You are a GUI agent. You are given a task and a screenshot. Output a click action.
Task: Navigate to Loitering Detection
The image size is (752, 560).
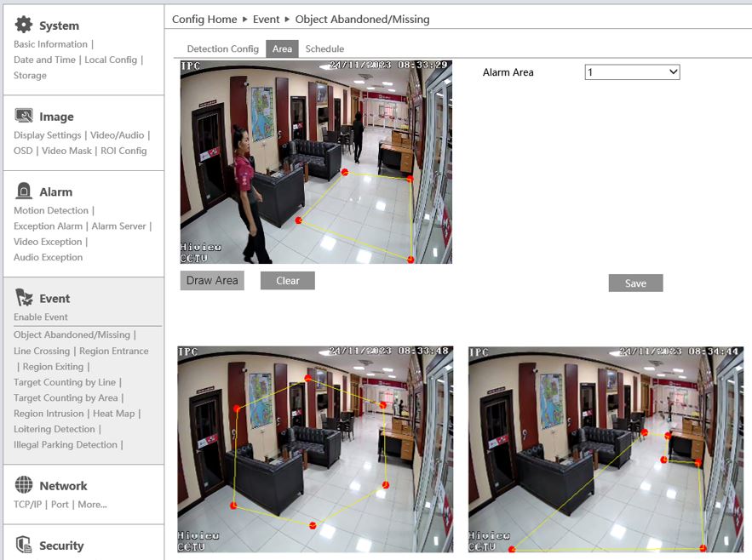55,429
